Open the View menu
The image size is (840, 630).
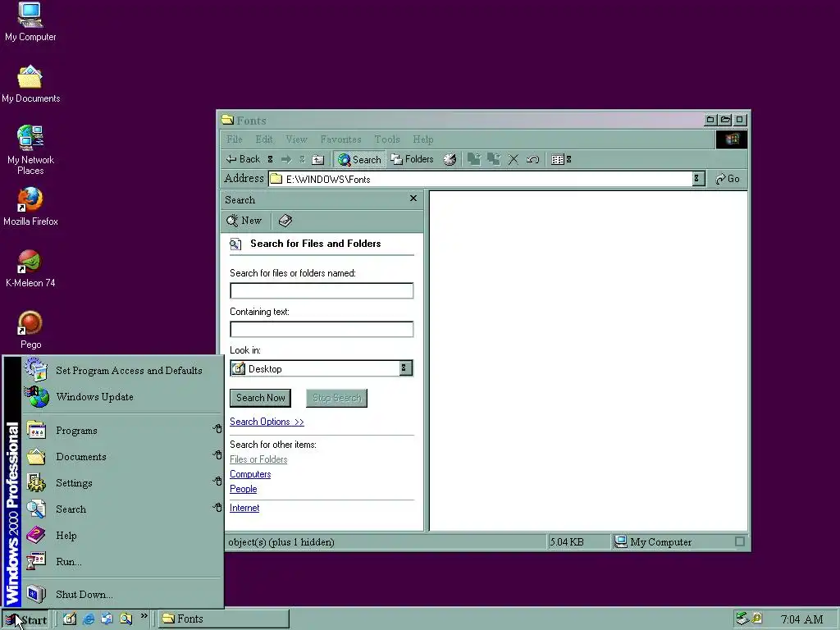pyautogui.click(x=296, y=139)
